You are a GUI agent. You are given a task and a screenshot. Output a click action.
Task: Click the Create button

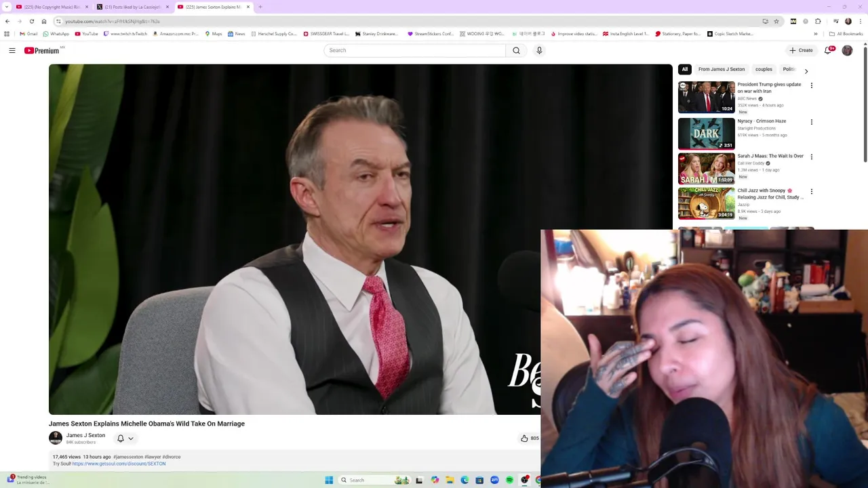point(801,50)
